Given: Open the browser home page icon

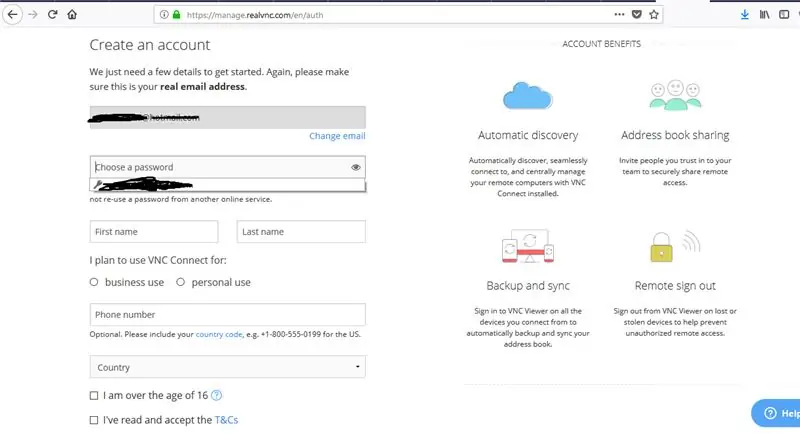Looking at the screenshot, I should (72, 14).
